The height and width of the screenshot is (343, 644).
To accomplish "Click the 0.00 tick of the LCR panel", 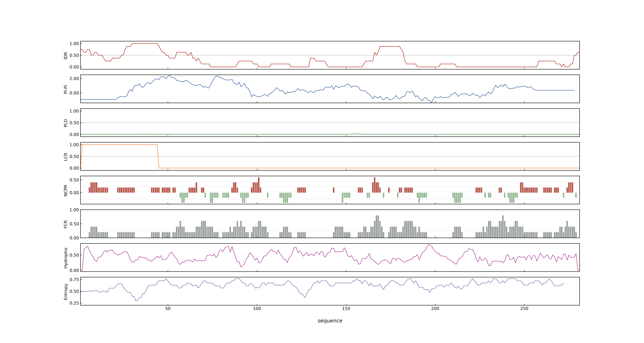I will [x=74, y=168].
